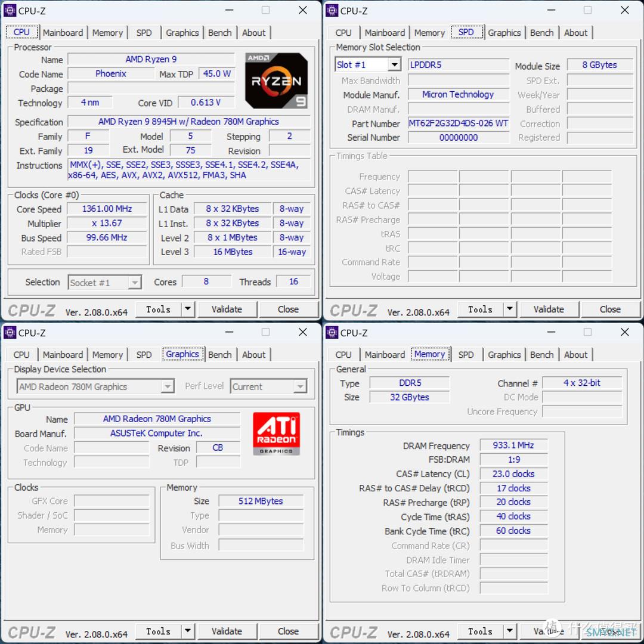This screenshot has height=644, width=644.
Task: Click the AMD Ryzen 9 processor logo
Action: click(x=277, y=80)
